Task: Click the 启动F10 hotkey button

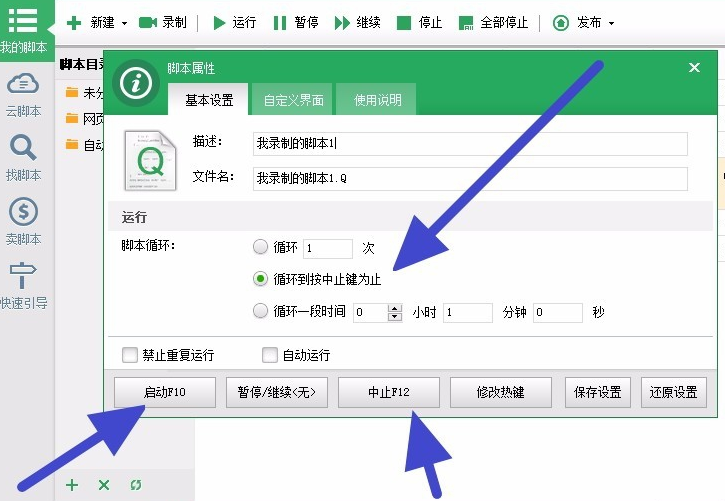Action: click(164, 393)
